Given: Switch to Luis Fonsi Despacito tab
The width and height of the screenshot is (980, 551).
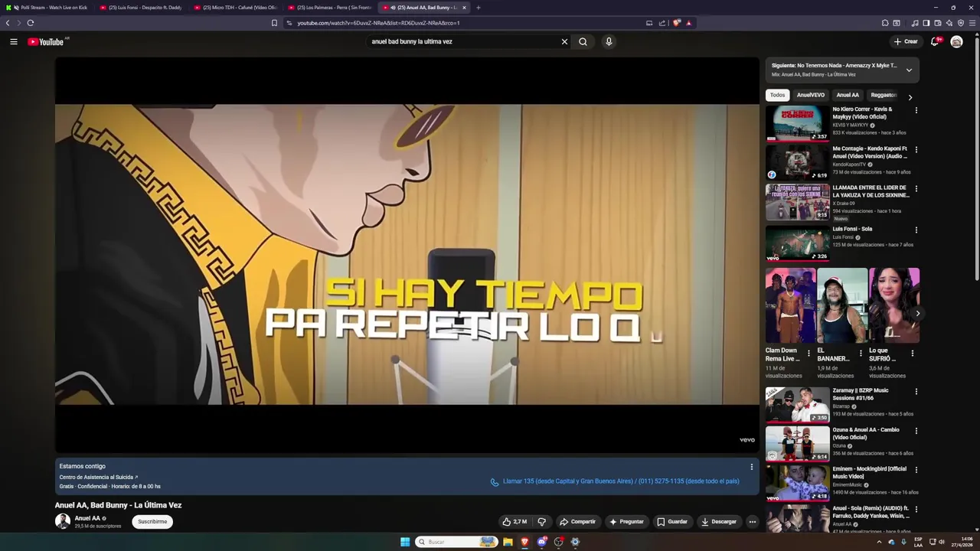Looking at the screenshot, I should 142,8.
